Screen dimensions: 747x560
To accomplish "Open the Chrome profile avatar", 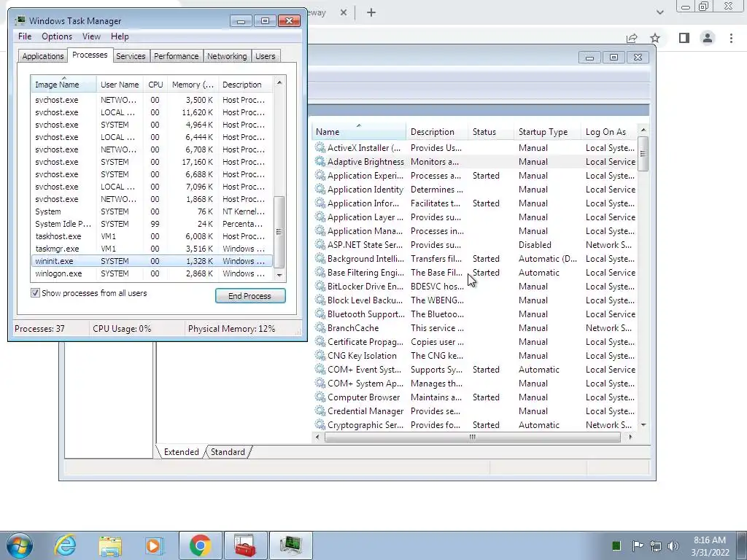I will coord(708,38).
